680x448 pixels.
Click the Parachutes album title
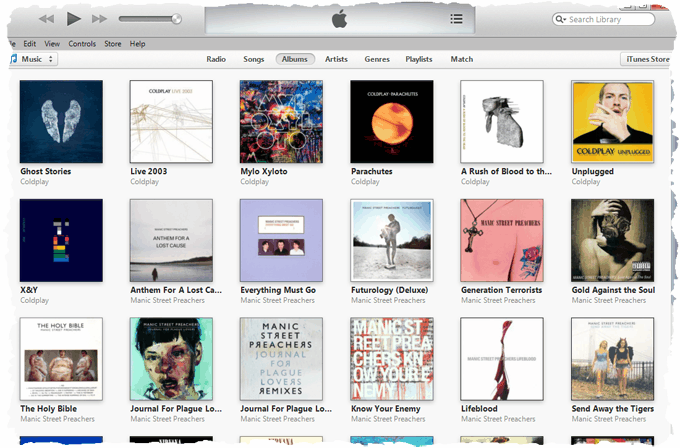[x=372, y=171]
